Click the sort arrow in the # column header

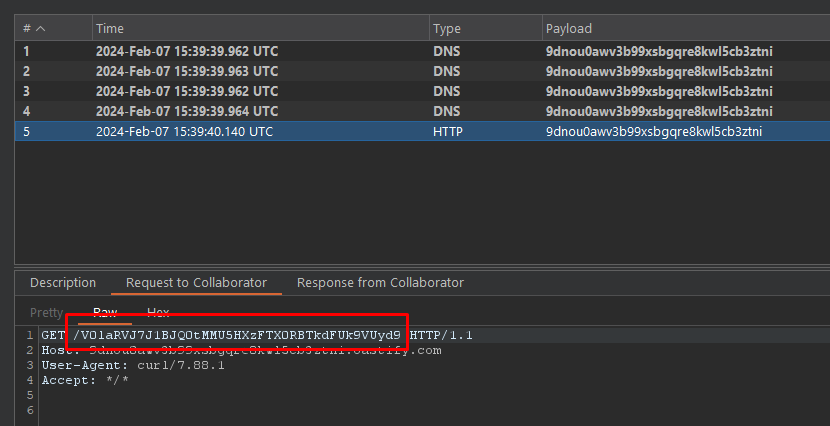[41, 30]
